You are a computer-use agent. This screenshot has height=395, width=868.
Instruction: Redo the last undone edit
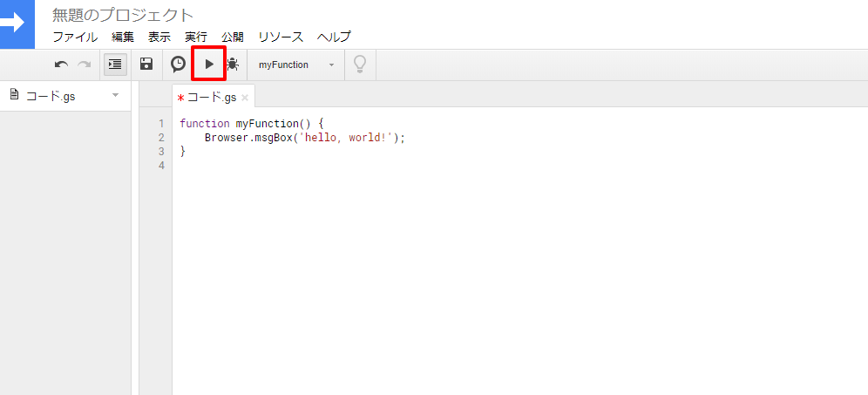85,65
